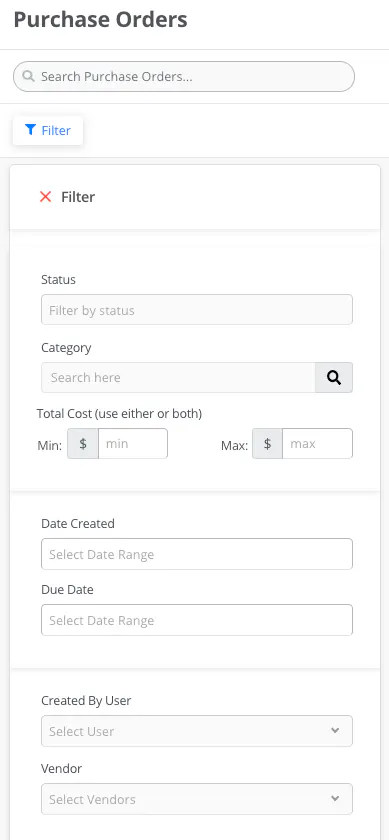Click the magnifier icon in the top search bar
The width and height of the screenshot is (389, 840).
28,76
